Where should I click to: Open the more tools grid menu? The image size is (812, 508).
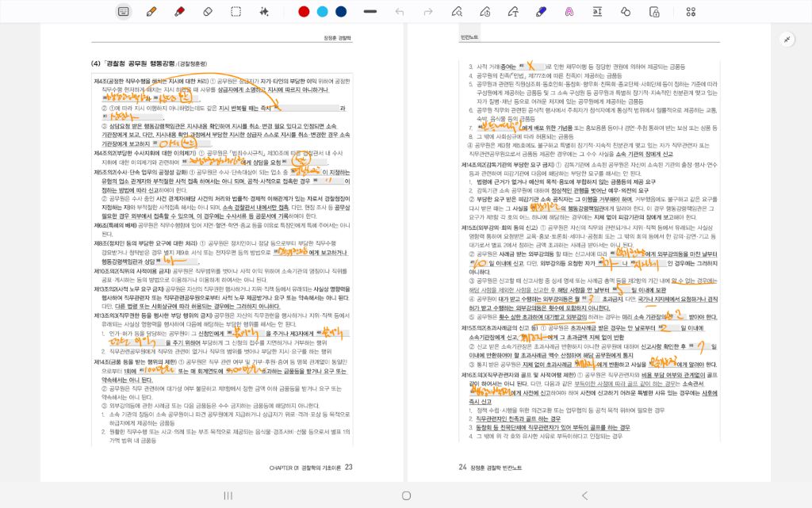691,11
